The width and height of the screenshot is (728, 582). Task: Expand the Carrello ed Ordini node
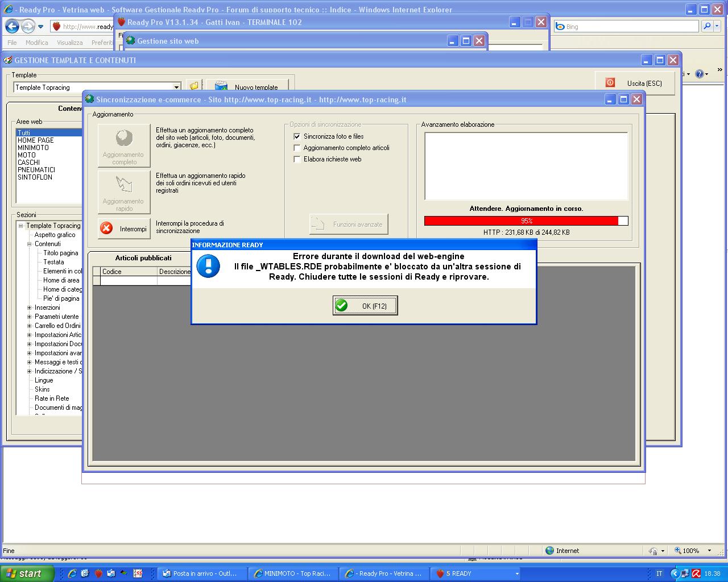coord(30,326)
